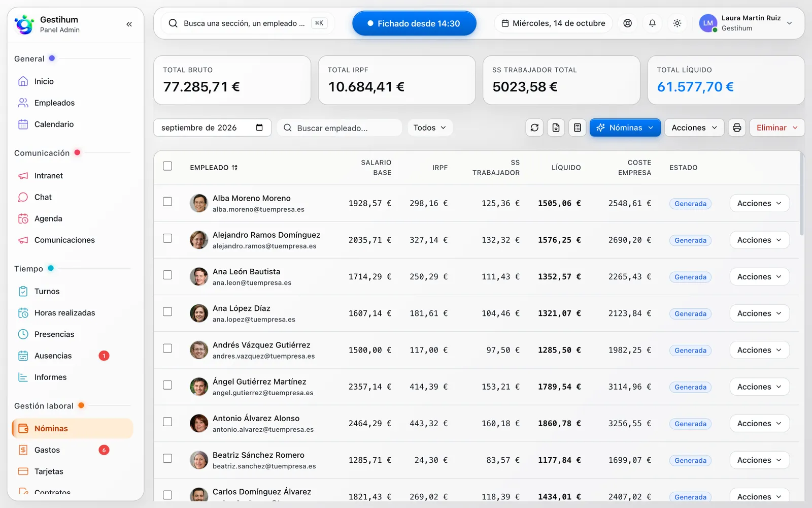
Task: Focus the global search field
Action: 248,23
